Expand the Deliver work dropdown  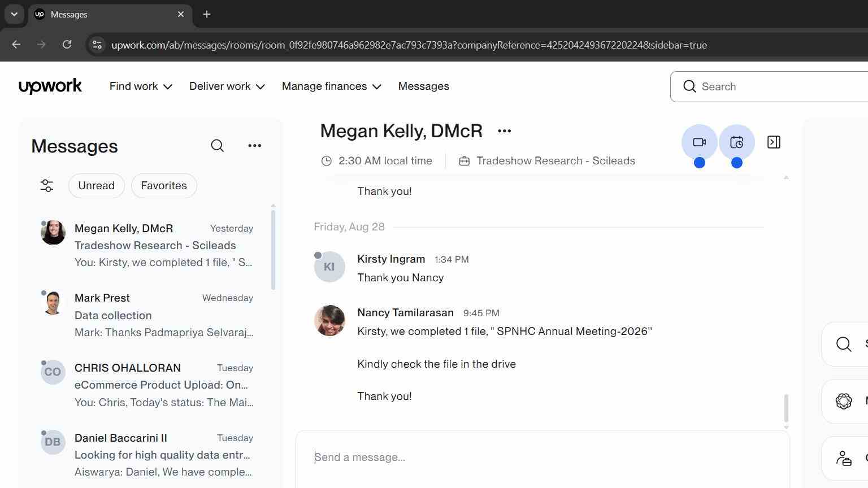coord(227,86)
